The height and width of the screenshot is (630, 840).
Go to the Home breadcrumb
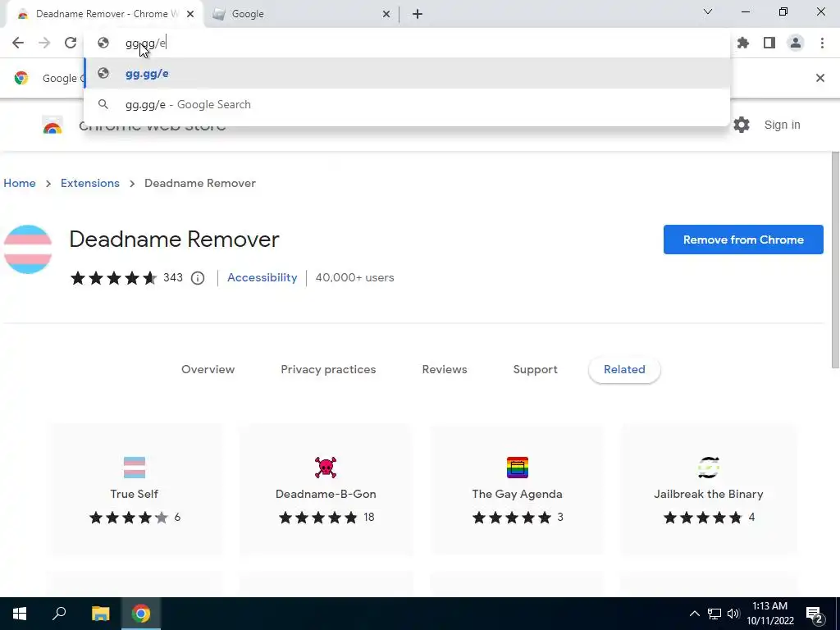[x=20, y=183]
